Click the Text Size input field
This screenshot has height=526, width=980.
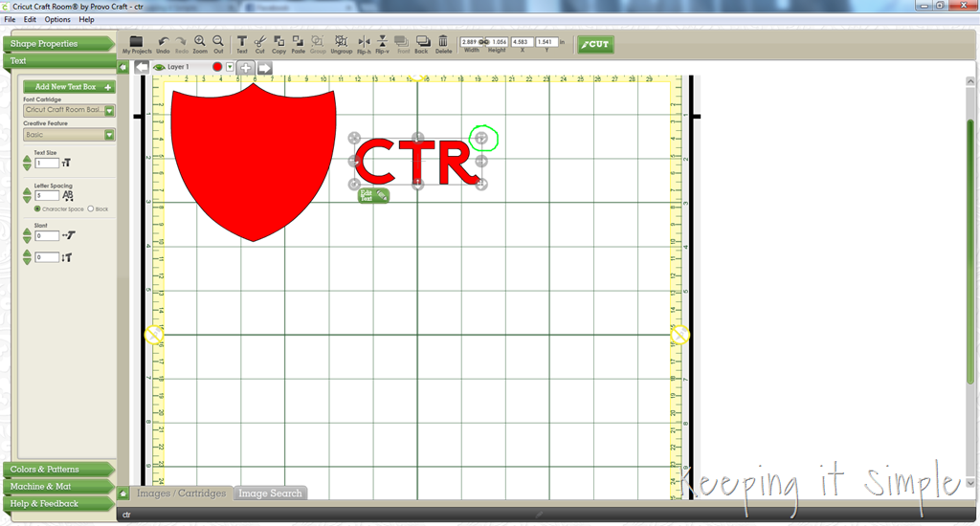[47, 163]
